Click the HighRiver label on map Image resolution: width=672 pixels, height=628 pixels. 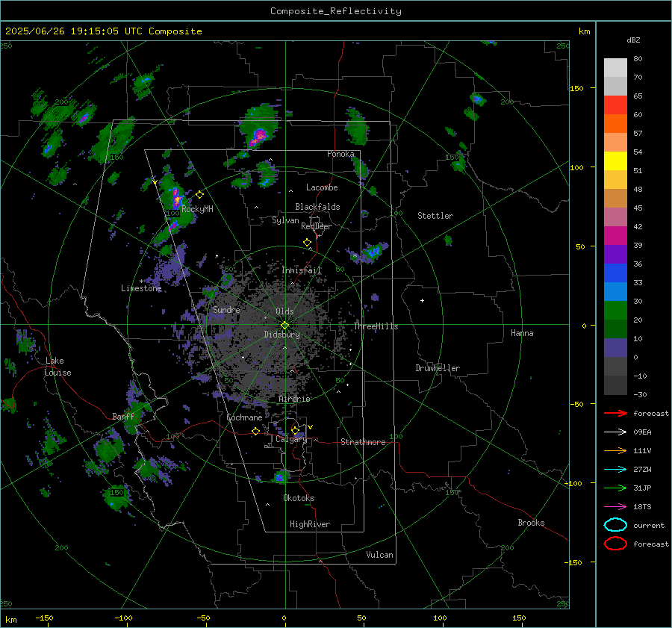(x=310, y=524)
